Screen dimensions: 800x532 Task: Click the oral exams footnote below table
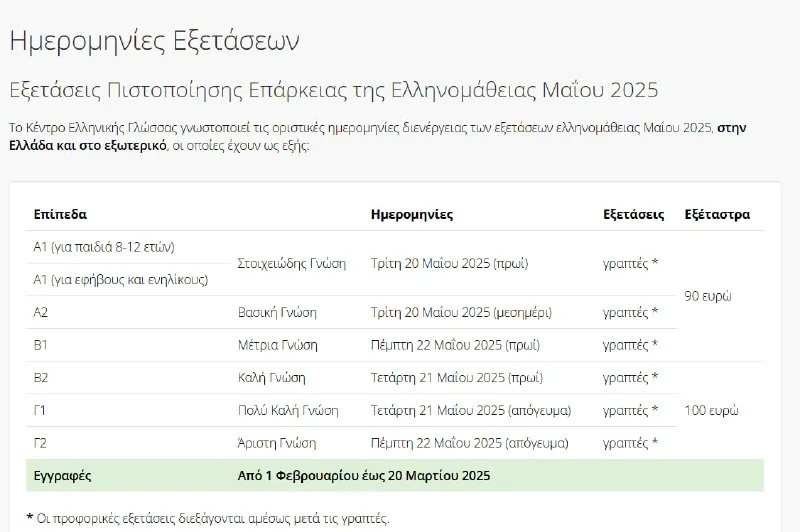[x=207, y=518]
